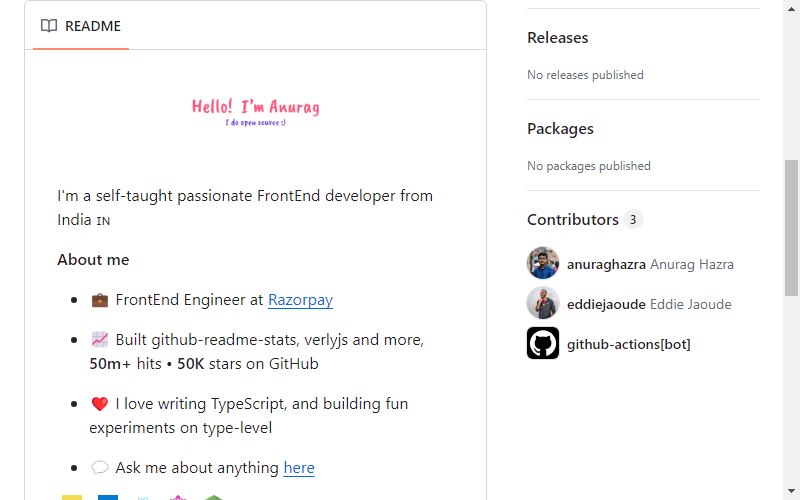800x500 pixels.
Task: Open eddiejaoude's avatar image
Action: tap(543, 303)
